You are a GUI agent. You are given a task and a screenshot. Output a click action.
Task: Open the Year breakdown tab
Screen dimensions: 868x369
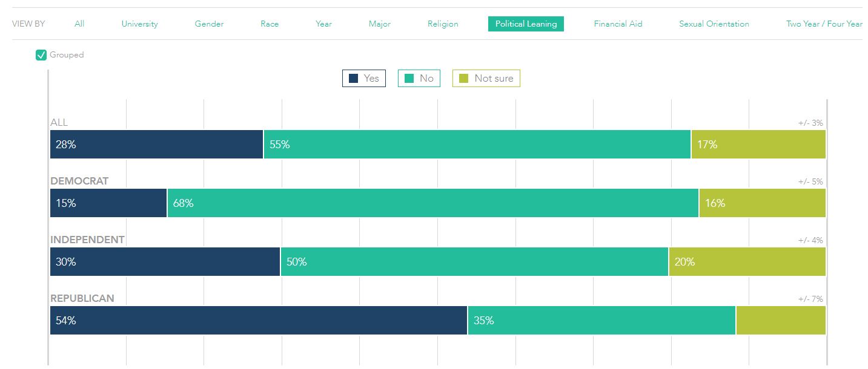[x=323, y=24]
